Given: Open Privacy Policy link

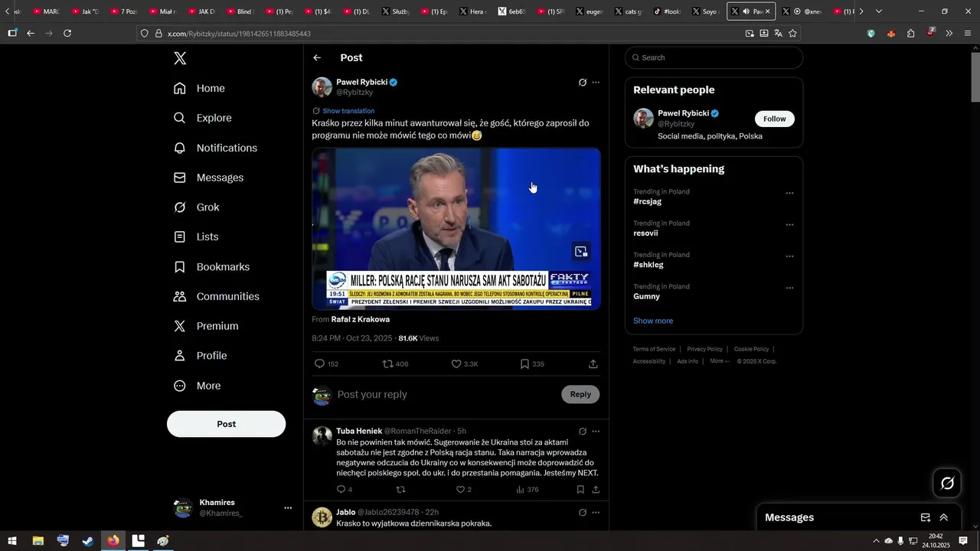Looking at the screenshot, I should pyautogui.click(x=704, y=349).
